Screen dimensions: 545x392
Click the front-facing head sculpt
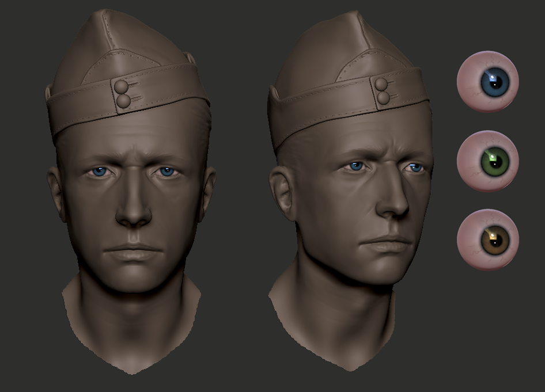click(131, 192)
